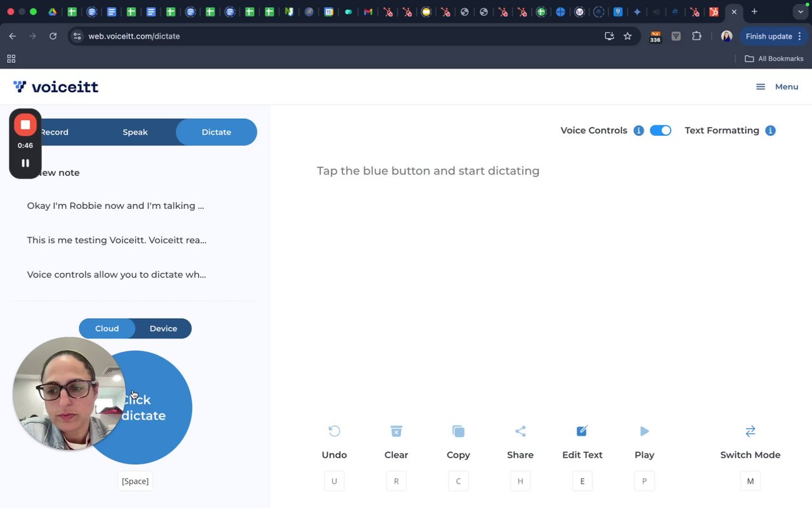This screenshot has width=812, height=508.
Task: Bookmark this page with the star icon
Action: (x=627, y=36)
